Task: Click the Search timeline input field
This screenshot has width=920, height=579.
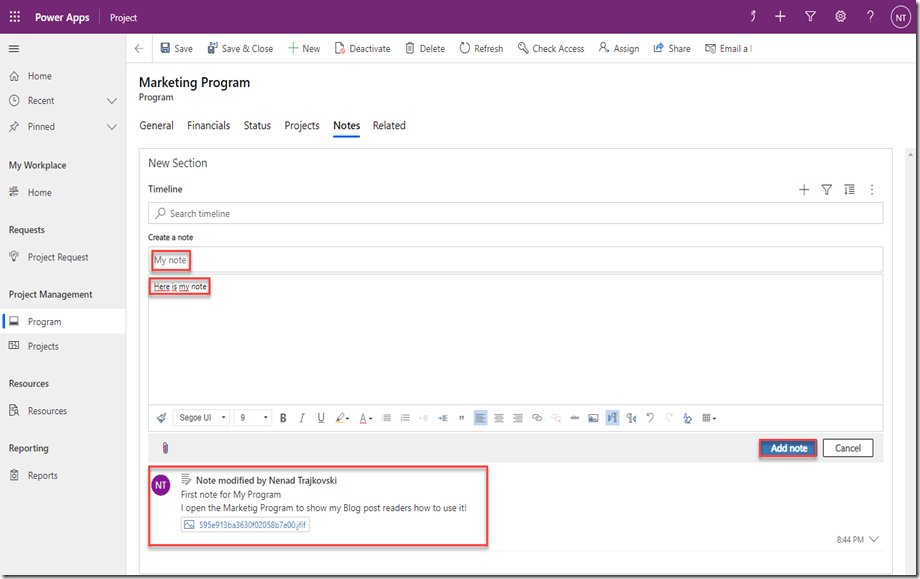Action: [x=515, y=214]
